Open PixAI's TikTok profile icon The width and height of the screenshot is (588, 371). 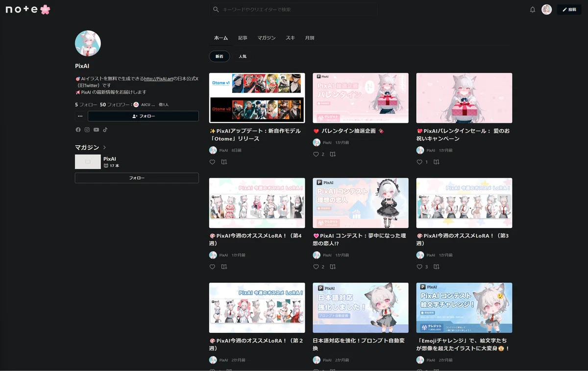click(105, 130)
